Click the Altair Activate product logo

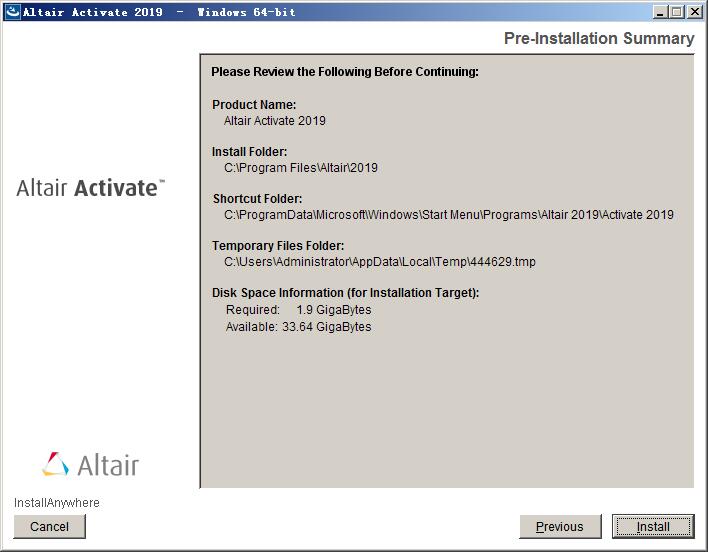90,188
